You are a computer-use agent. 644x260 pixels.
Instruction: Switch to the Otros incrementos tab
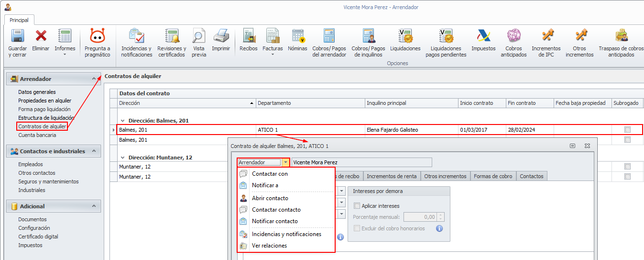[446, 176]
